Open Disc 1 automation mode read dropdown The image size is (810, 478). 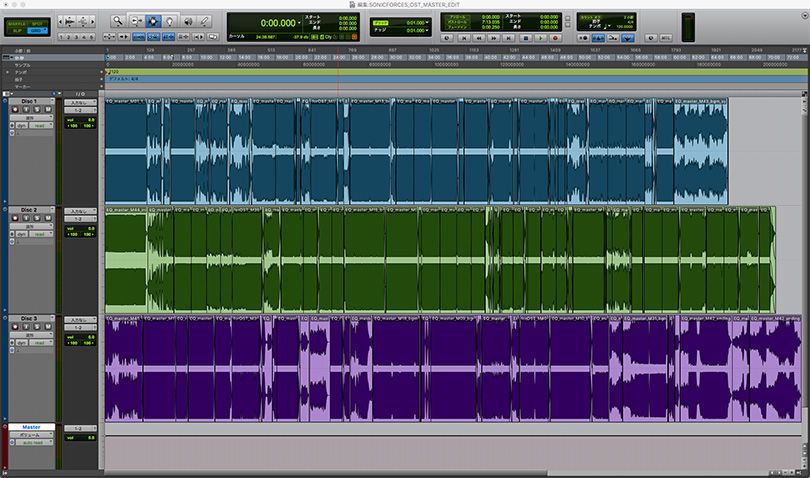click(40, 126)
